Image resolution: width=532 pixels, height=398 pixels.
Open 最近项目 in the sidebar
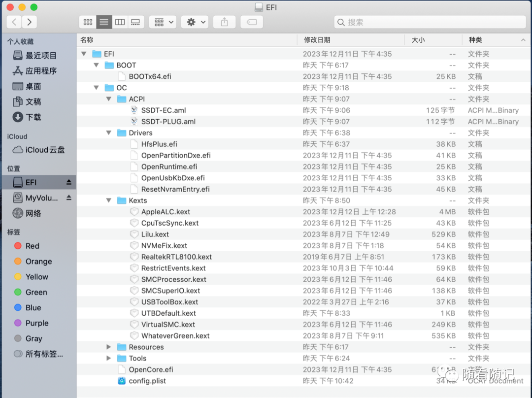point(34,55)
